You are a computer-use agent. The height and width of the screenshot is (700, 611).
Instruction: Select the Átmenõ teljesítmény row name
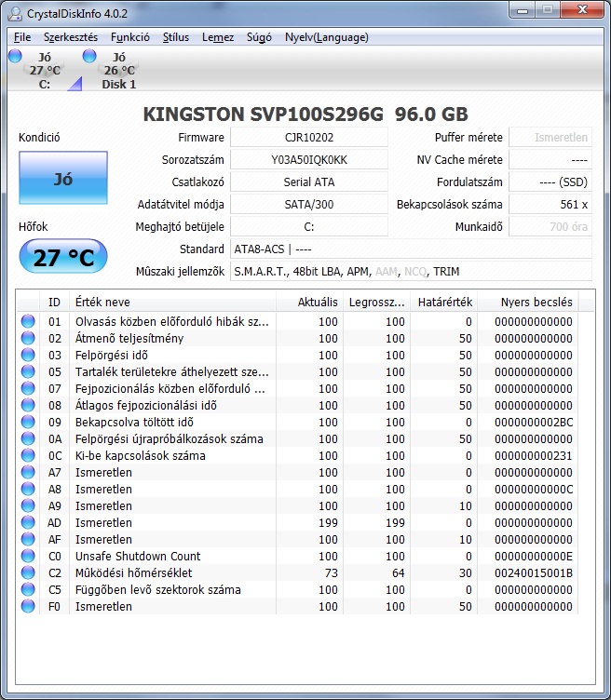129,339
